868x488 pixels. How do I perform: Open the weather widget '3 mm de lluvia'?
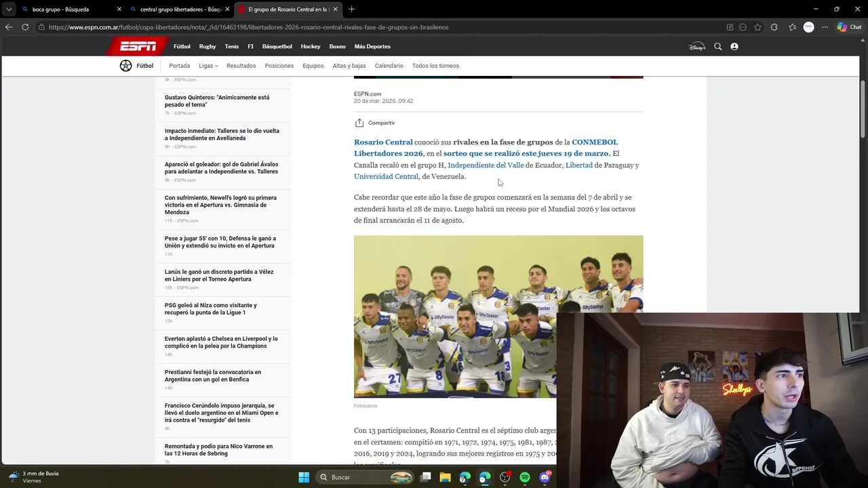(x=33, y=477)
